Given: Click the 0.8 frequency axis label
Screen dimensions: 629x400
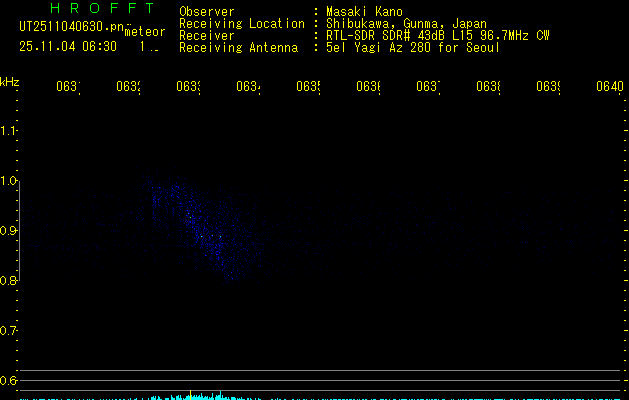Looking at the screenshot, I should click(8, 280).
